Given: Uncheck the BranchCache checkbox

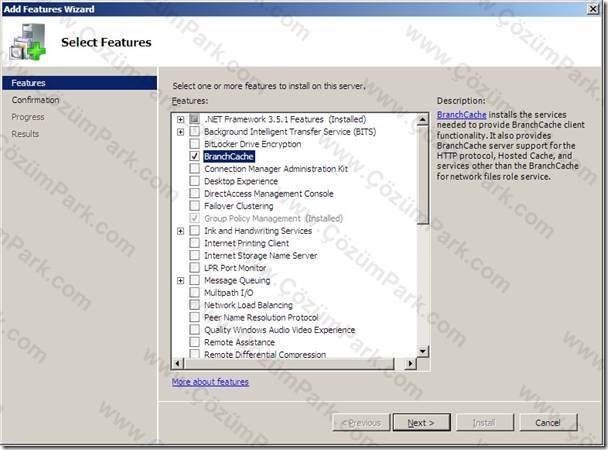Looking at the screenshot, I should coord(195,156).
